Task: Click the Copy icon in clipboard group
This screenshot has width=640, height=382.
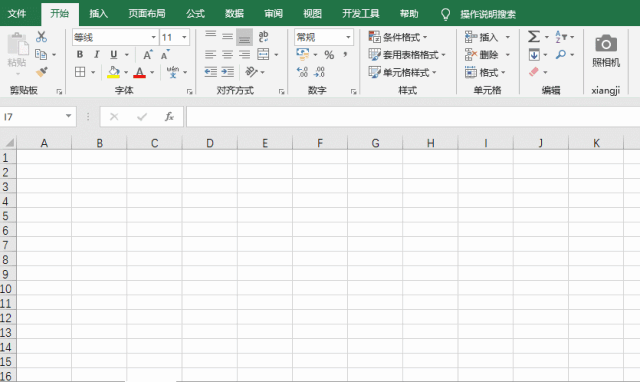Action: (41, 54)
